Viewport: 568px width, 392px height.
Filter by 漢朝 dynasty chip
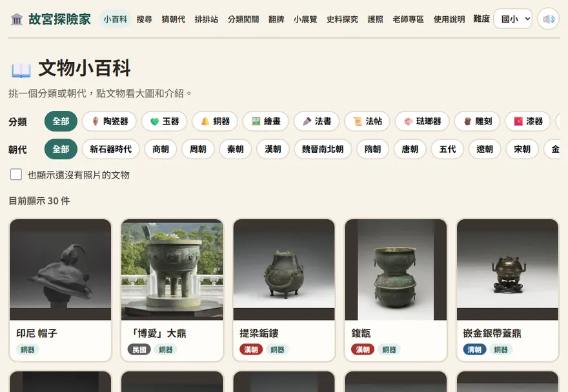[273, 149]
